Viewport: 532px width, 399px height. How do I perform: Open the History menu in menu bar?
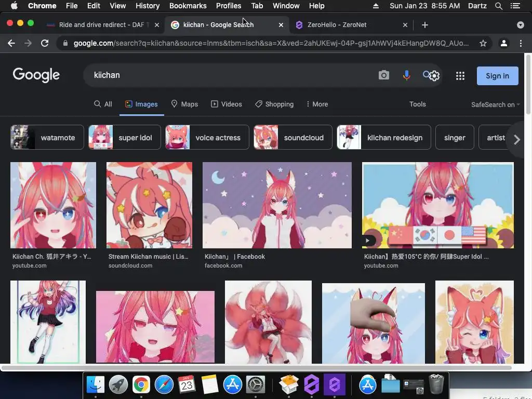pyautogui.click(x=147, y=6)
